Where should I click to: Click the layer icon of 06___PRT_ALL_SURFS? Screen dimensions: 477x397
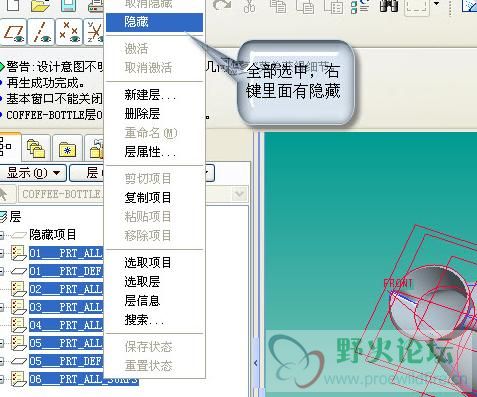19,379
